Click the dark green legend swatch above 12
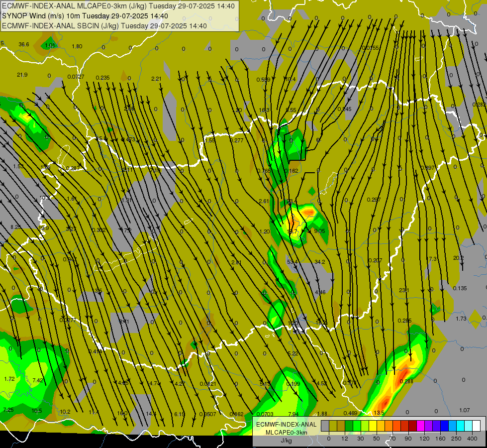Screen dimensions: 487x448 [x=349, y=426]
